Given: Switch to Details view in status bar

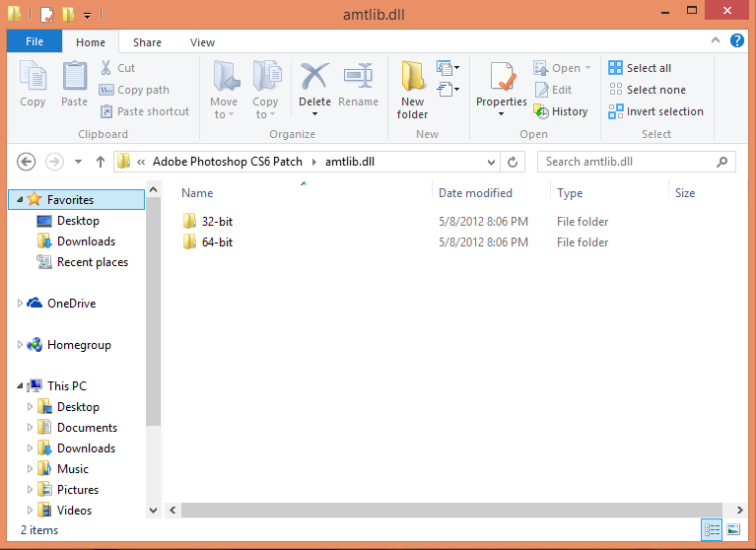Looking at the screenshot, I should [712, 529].
